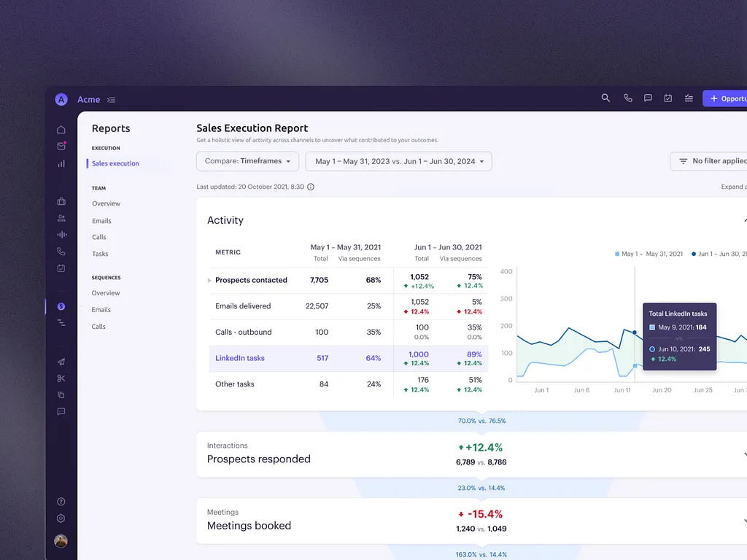Open the tasks check icon in sidebar
This screenshot has width=747, height=560.
tap(61, 268)
